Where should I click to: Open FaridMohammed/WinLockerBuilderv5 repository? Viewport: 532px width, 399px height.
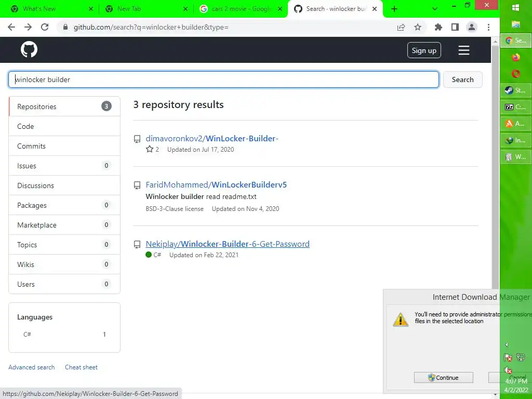[x=216, y=184]
